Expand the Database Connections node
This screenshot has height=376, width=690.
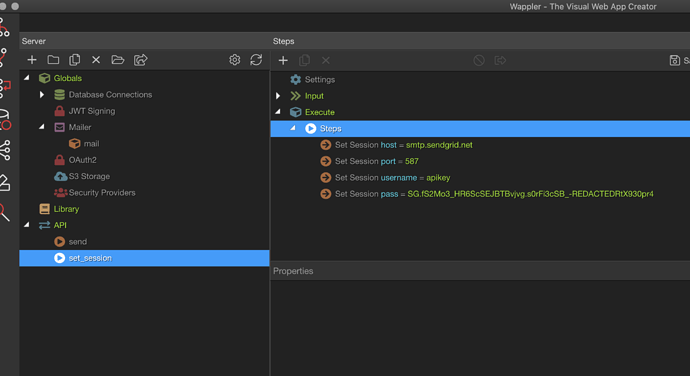pos(42,94)
